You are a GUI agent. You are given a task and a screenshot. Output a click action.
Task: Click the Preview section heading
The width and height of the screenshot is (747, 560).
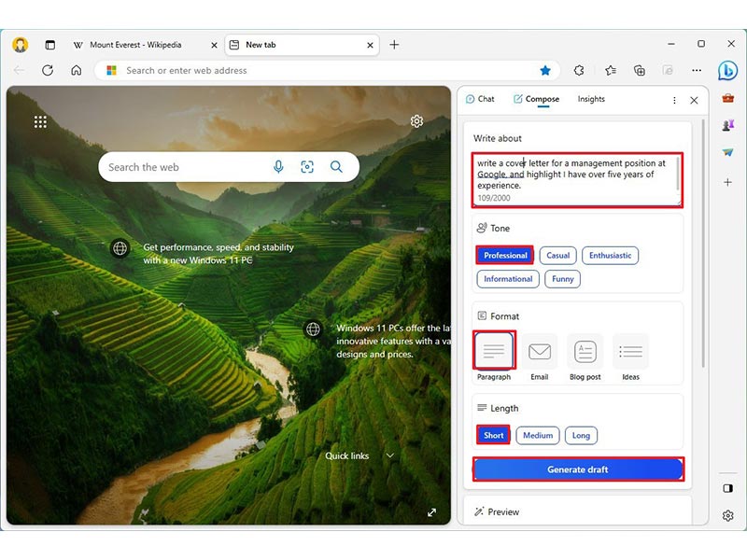(x=503, y=511)
